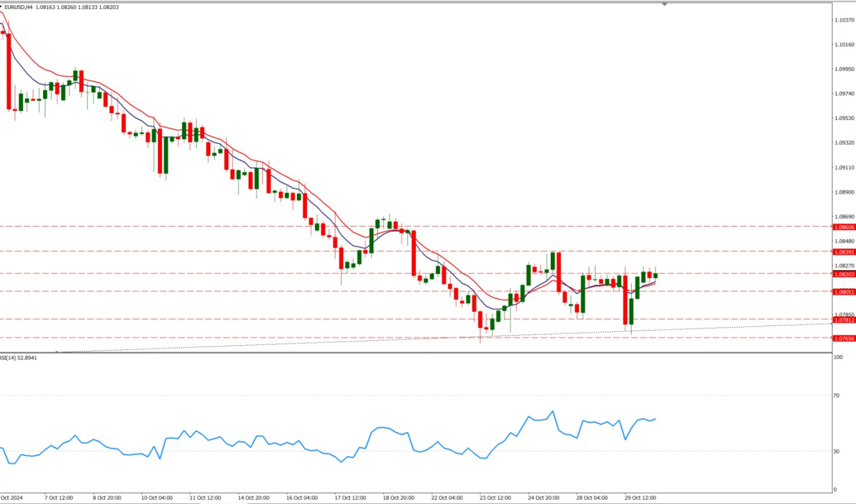Viewport: 856px width, 504px height.
Task: Click the 10 Oct 04:00 time label
Action: coord(156,498)
